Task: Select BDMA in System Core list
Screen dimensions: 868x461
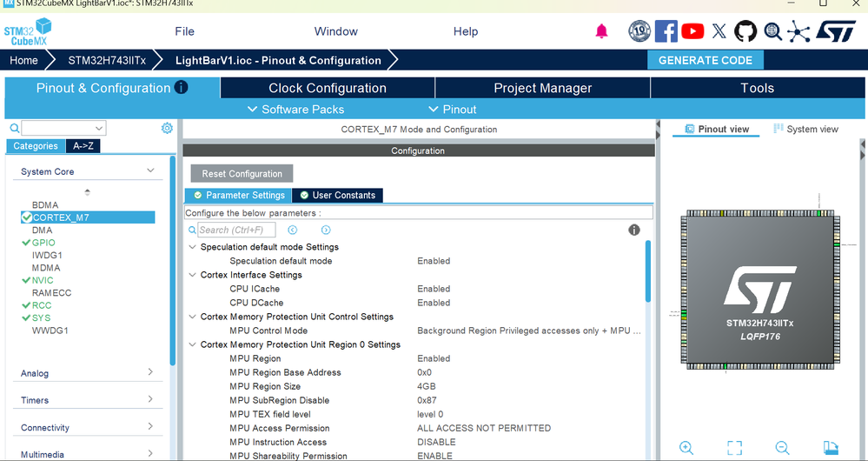Action: click(45, 205)
